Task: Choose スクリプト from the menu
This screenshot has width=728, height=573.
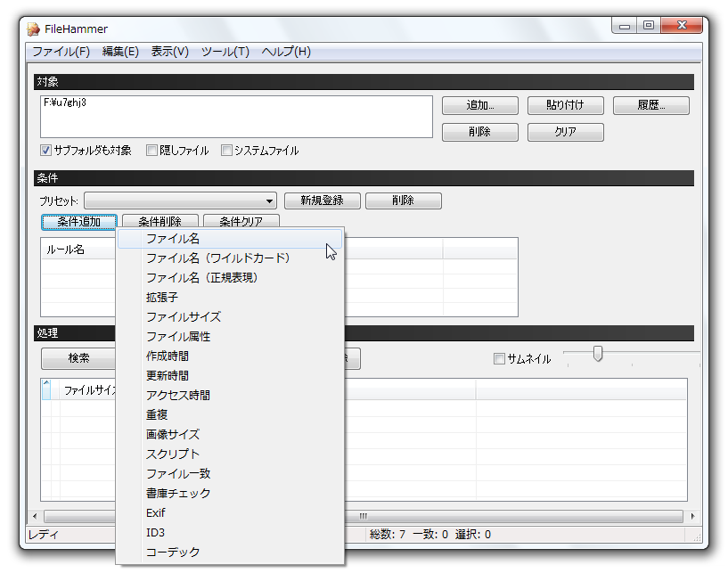Action: (x=230, y=454)
